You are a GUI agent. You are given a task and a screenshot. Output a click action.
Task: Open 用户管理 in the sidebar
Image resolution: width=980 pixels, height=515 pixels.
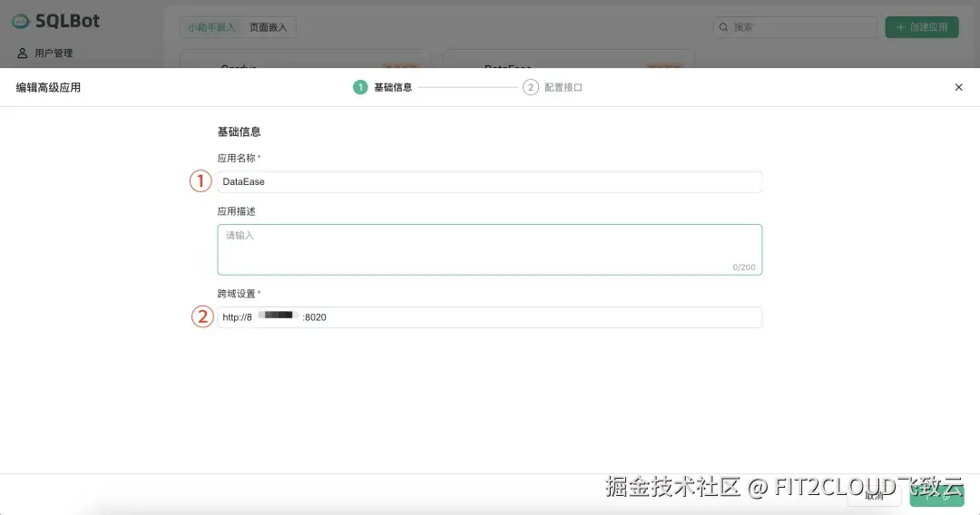(x=44, y=53)
